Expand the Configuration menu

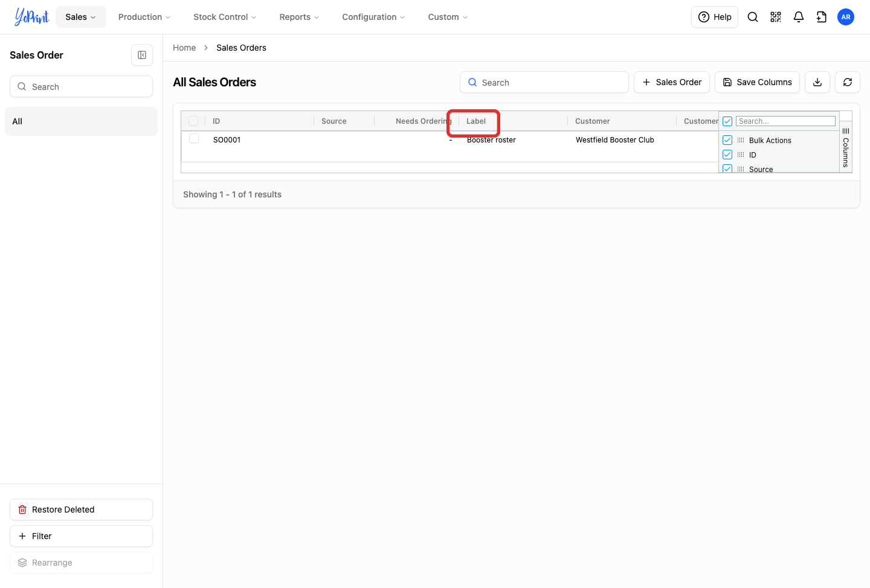pyautogui.click(x=373, y=17)
